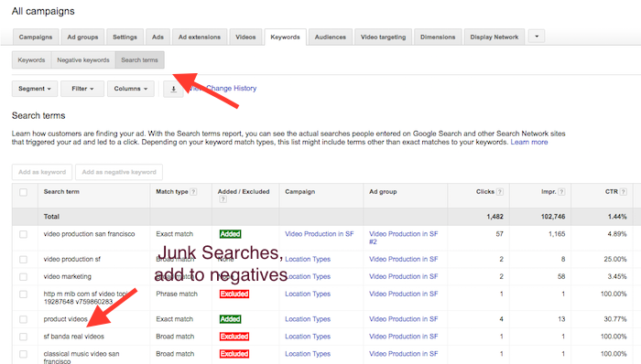Open the more tabs arrow after Display Network
Screen dimensions: 641x364
click(x=537, y=37)
